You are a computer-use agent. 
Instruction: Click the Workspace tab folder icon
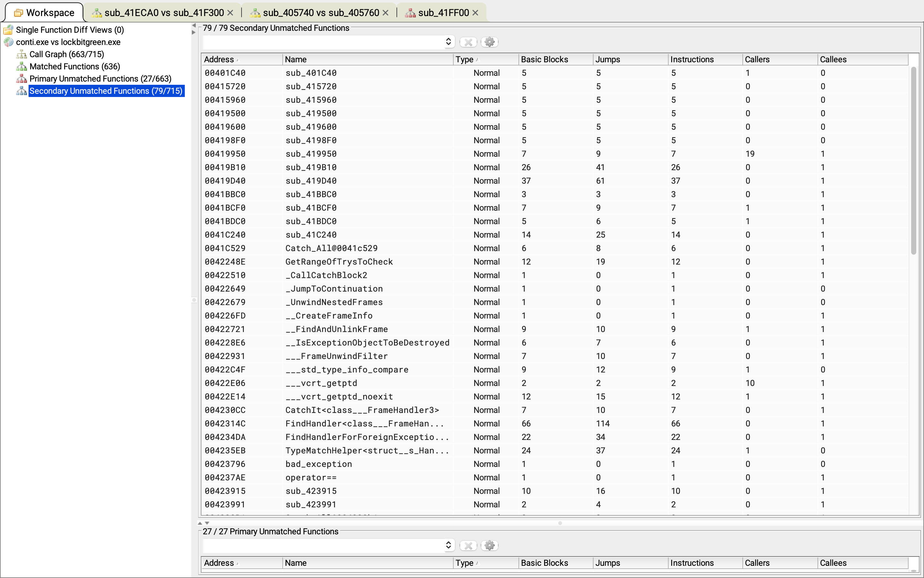(x=18, y=13)
